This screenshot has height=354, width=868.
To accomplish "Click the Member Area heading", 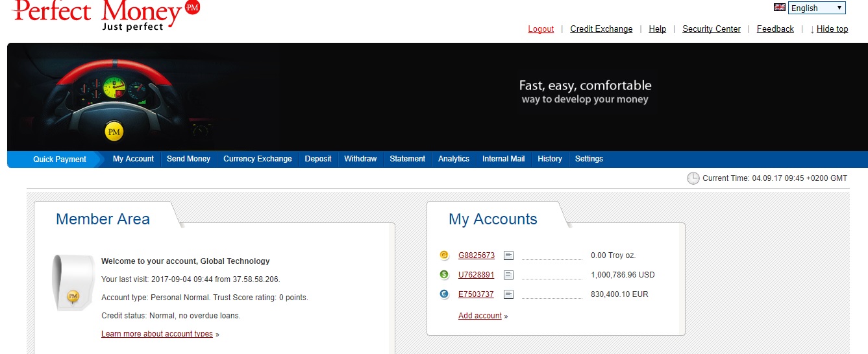I will (x=103, y=219).
